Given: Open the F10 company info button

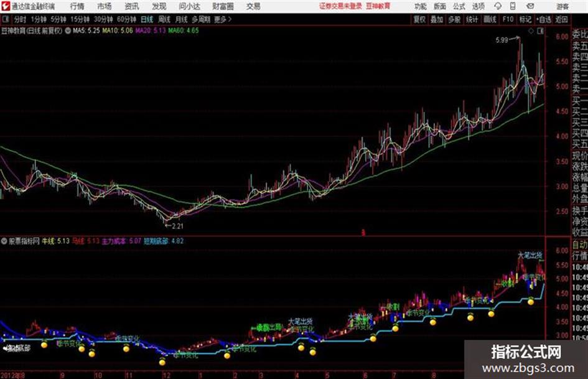Looking at the screenshot, I should point(508,19).
